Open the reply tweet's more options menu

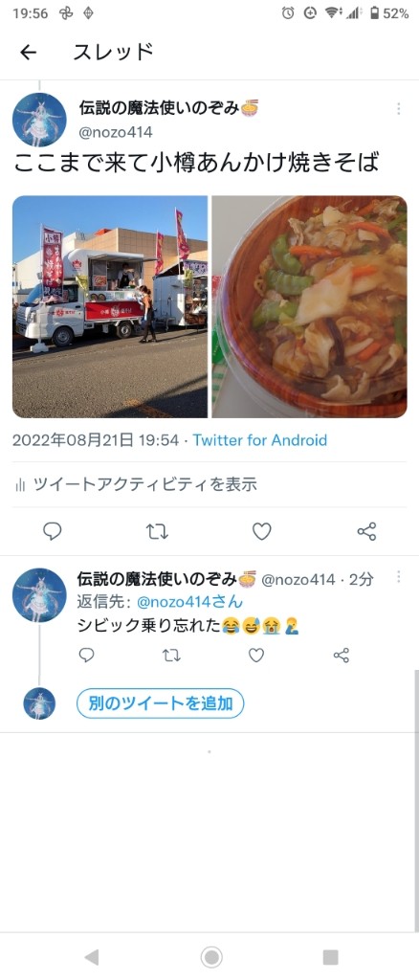click(x=398, y=577)
